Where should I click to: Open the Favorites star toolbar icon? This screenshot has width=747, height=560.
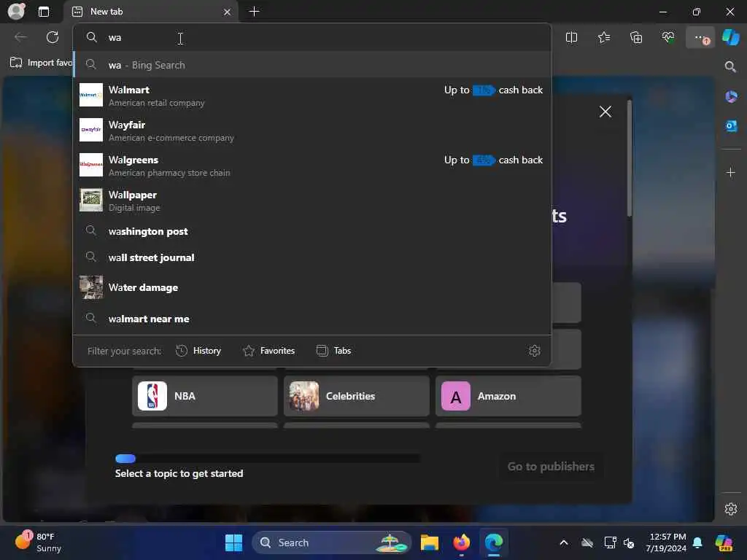pyautogui.click(x=603, y=37)
